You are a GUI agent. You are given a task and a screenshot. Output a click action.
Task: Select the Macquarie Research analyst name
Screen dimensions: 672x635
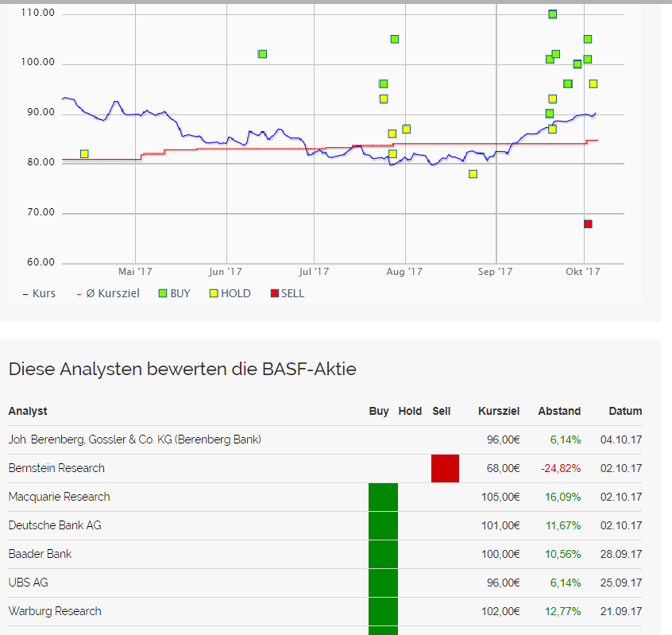[x=59, y=497]
